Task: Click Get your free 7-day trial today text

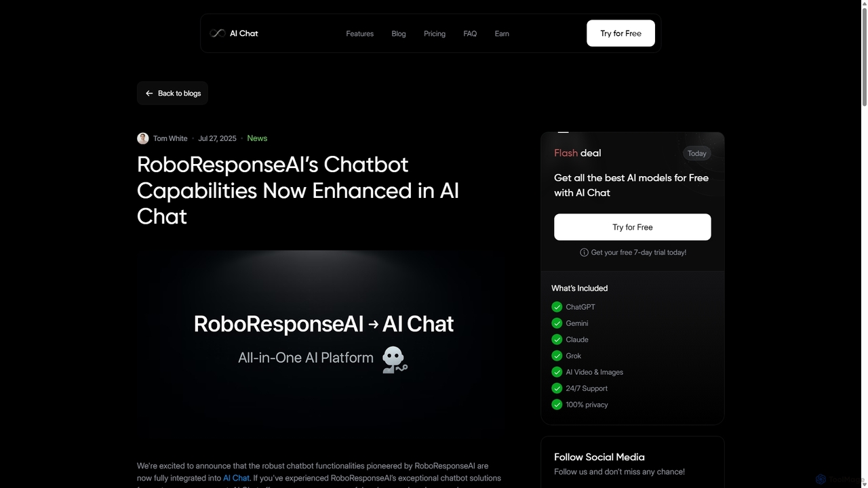Action: [639, 252]
